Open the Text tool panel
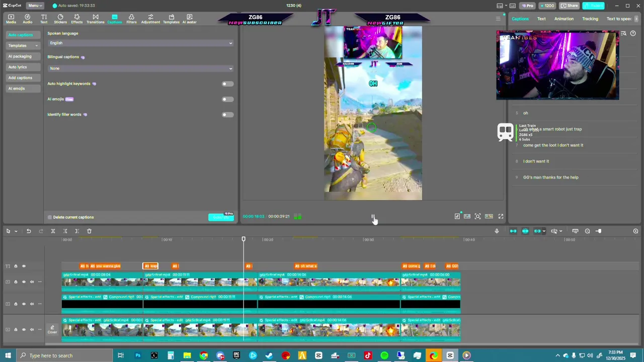 coord(44,19)
